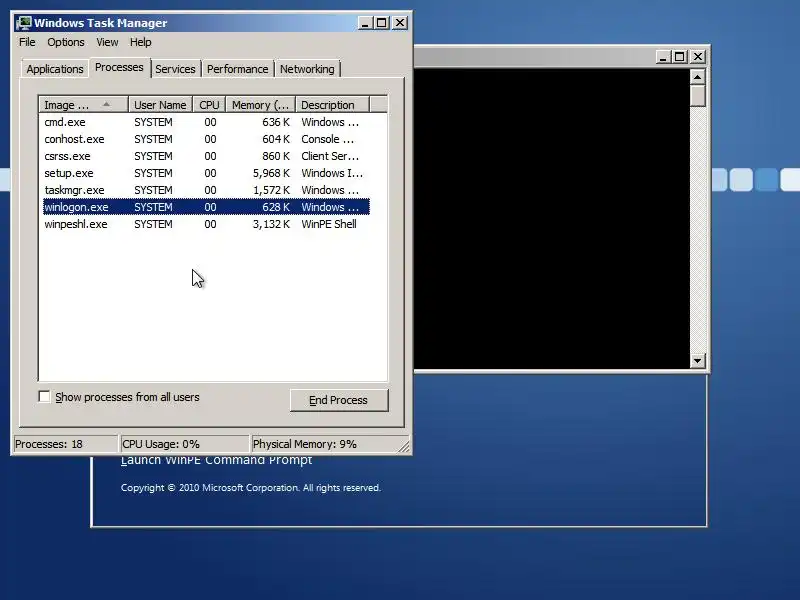Close the console window
This screenshot has height=600, width=800.
click(x=697, y=57)
